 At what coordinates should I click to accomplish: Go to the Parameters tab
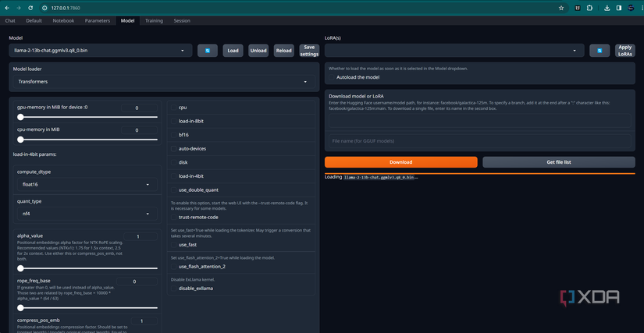97,20
